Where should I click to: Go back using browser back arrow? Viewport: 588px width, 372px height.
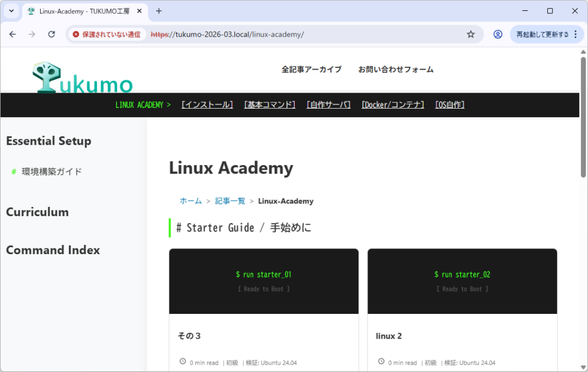13,34
